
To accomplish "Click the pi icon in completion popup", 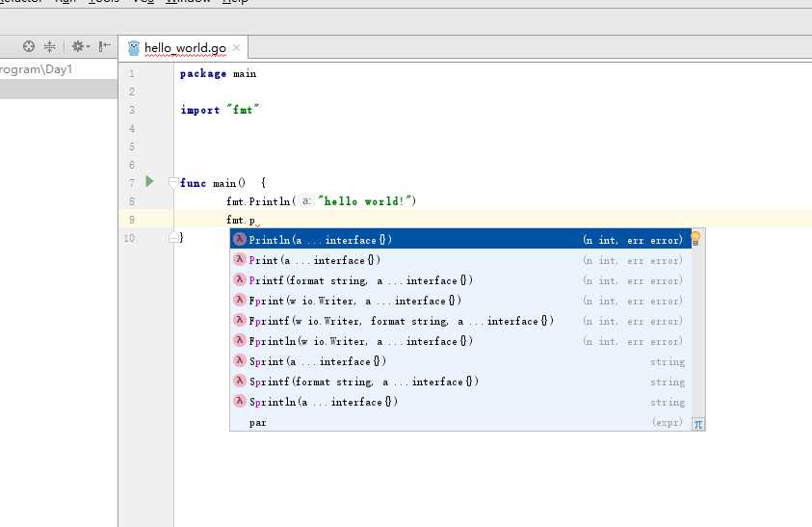I will pyautogui.click(x=698, y=424).
